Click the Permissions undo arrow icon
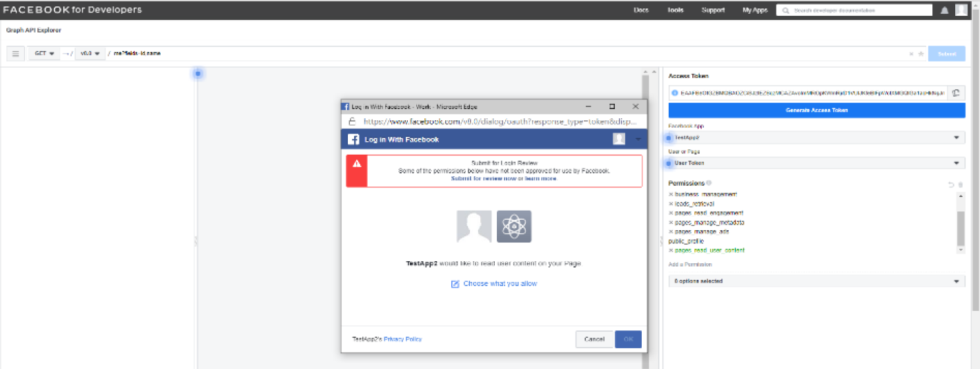 950,184
